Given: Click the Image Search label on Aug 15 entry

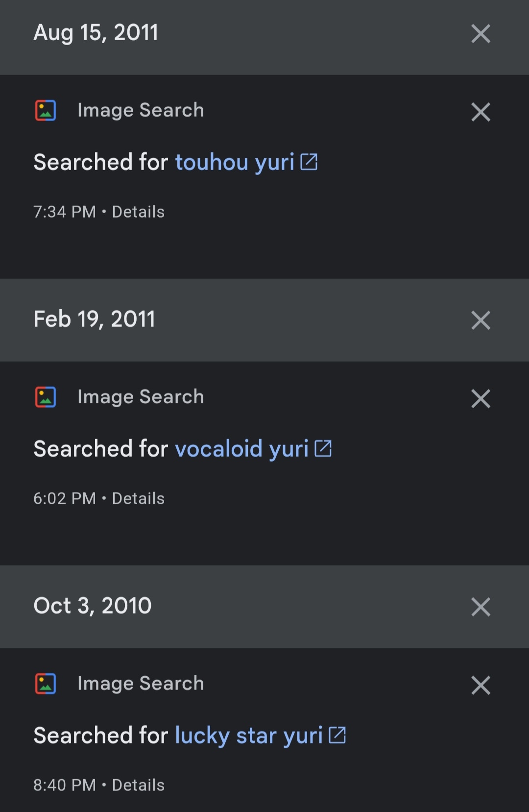Looking at the screenshot, I should (141, 110).
